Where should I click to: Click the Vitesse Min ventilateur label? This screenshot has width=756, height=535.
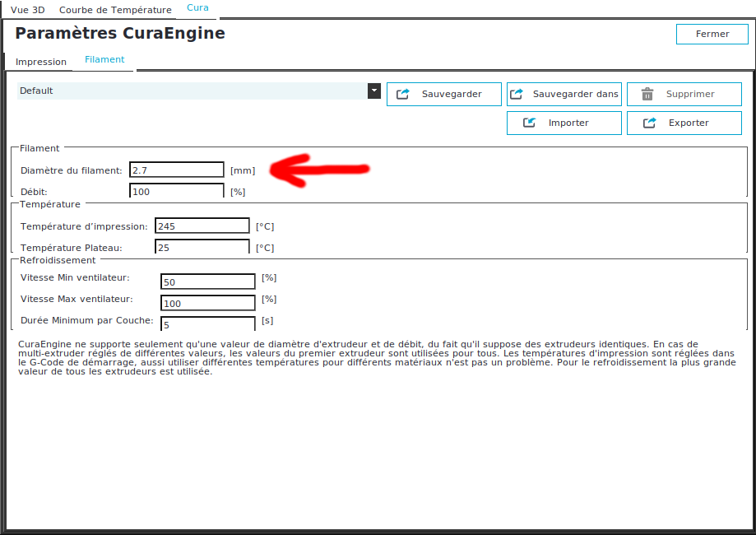pyautogui.click(x=75, y=277)
